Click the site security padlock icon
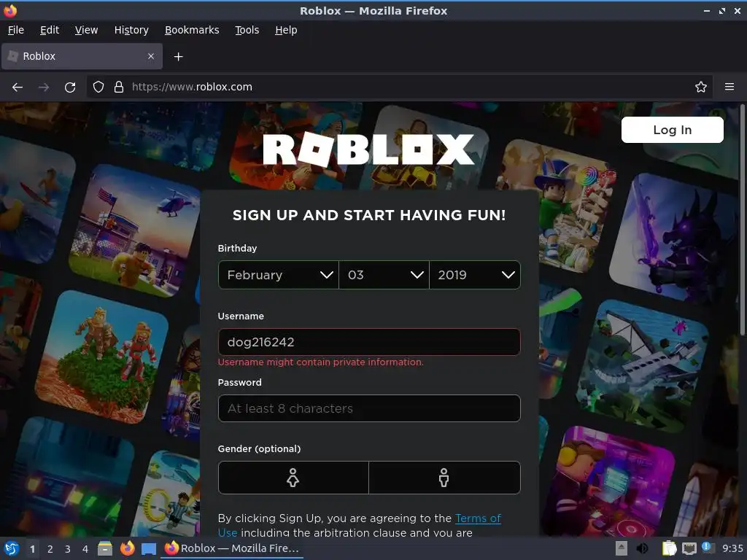This screenshot has height=560, width=747. click(119, 87)
